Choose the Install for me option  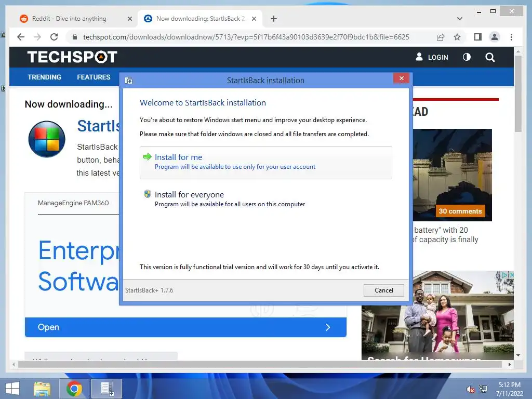click(265, 162)
